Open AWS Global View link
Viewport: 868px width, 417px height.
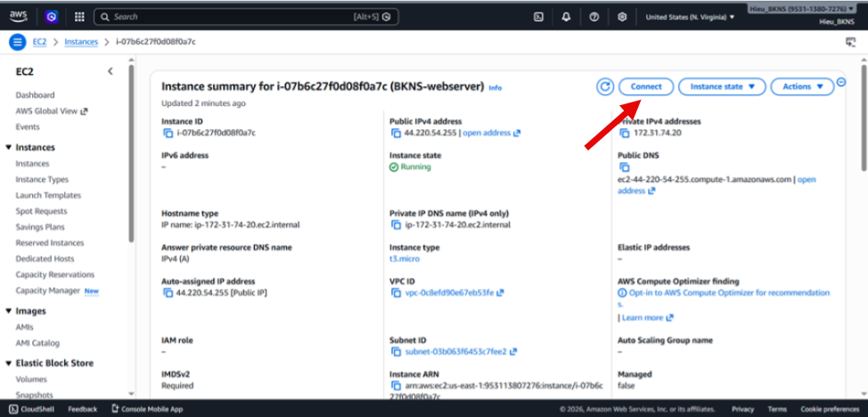52,110
